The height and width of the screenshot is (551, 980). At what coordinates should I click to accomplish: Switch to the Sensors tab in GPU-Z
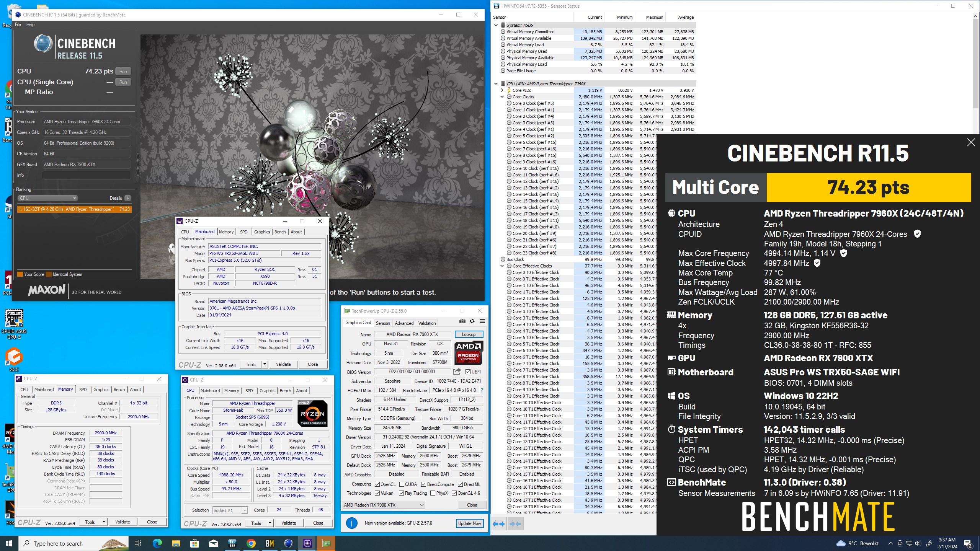click(x=383, y=323)
